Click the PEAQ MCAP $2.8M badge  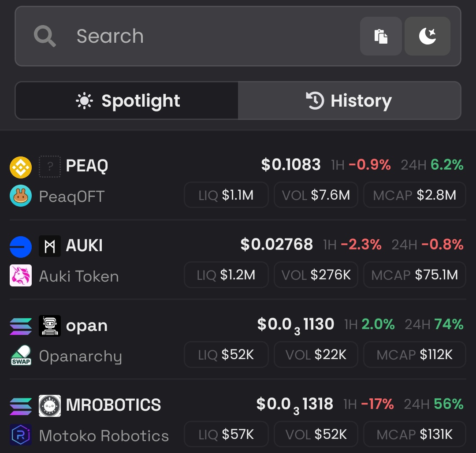(x=414, y=195)
